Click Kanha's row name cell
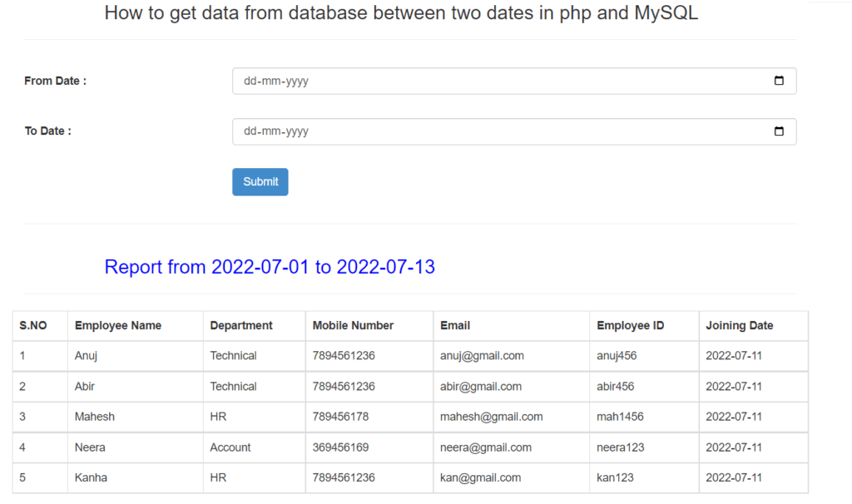Screen dimensions: 852x504 91,477
